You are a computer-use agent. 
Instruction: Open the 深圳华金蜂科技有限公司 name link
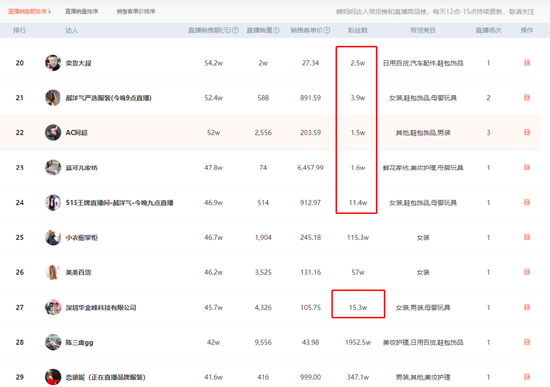[x=101, y=307]
